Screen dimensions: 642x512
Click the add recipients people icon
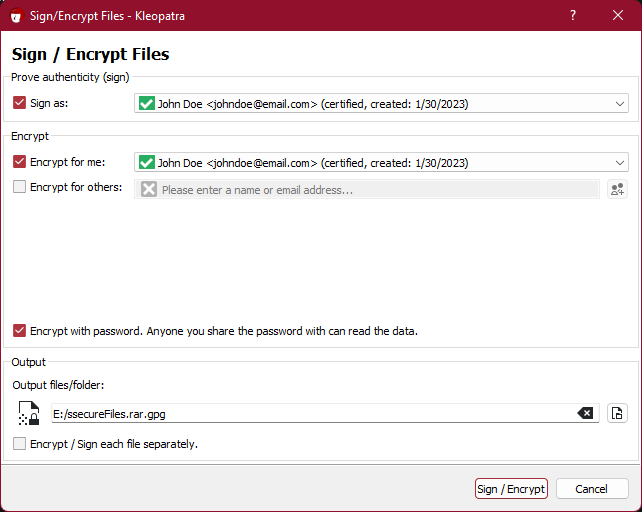pos(617,189)
